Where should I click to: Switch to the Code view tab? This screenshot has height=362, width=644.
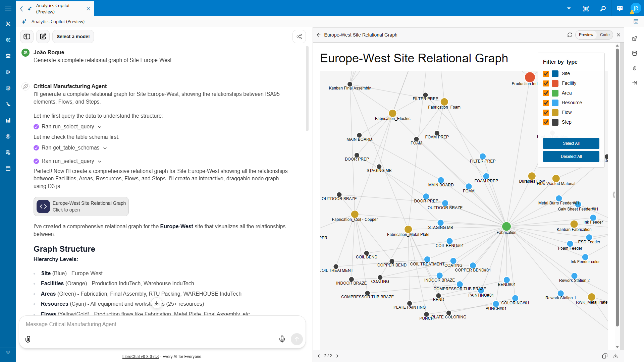(604, 35)
